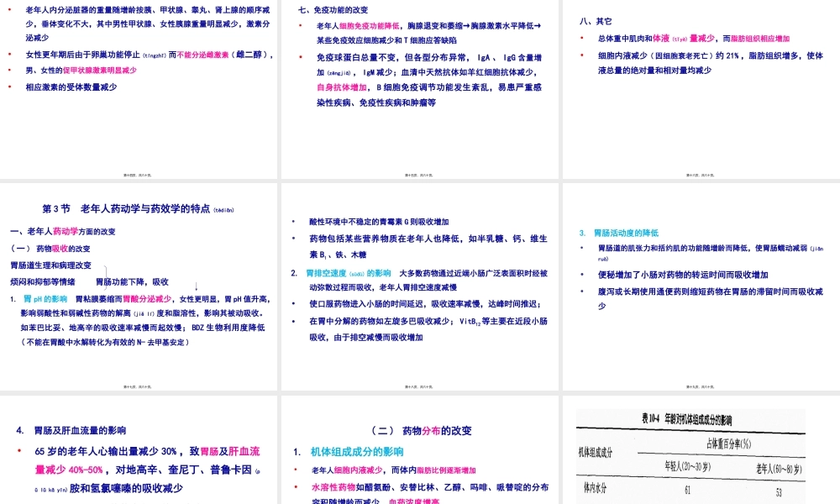Click the footer 第十七页 on the pharmacokinetics slide
The image size is (840, 504).
coord(139,385)
